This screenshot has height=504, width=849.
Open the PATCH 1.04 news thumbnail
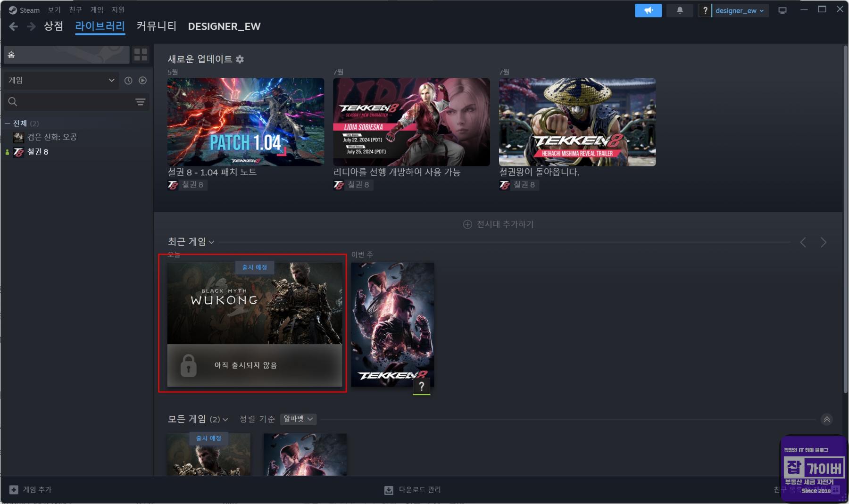click(x=246, y=122)
